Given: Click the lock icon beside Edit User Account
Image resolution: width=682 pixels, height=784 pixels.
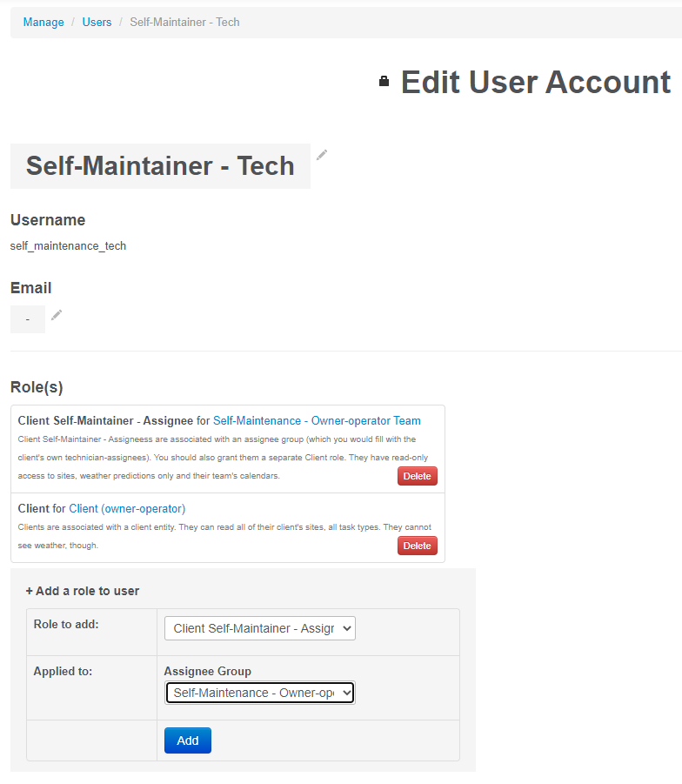Looking at the screenshot, I should pyautogui.click(x=384, y=81).
